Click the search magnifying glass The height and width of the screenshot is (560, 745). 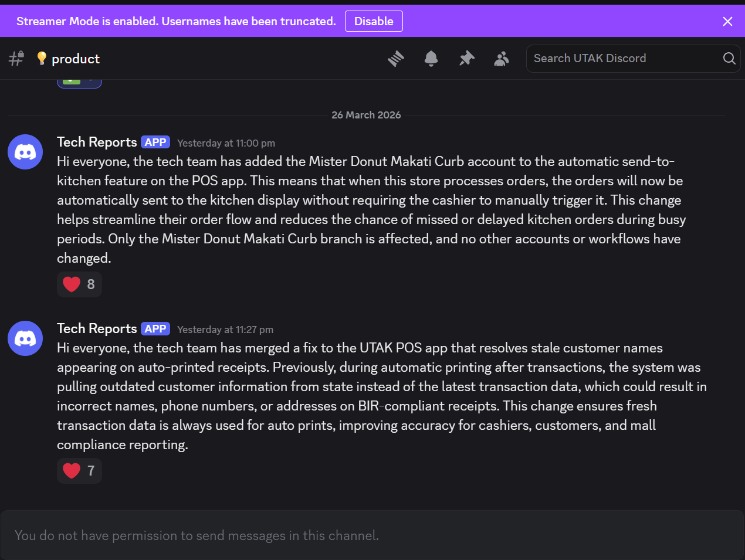click(x=729, y=58)
